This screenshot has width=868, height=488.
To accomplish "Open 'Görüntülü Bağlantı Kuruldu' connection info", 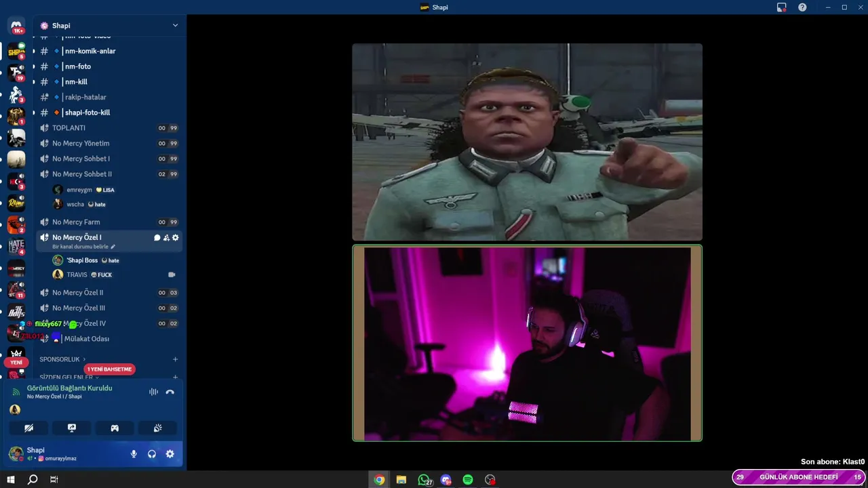I will tap(69, 388).
